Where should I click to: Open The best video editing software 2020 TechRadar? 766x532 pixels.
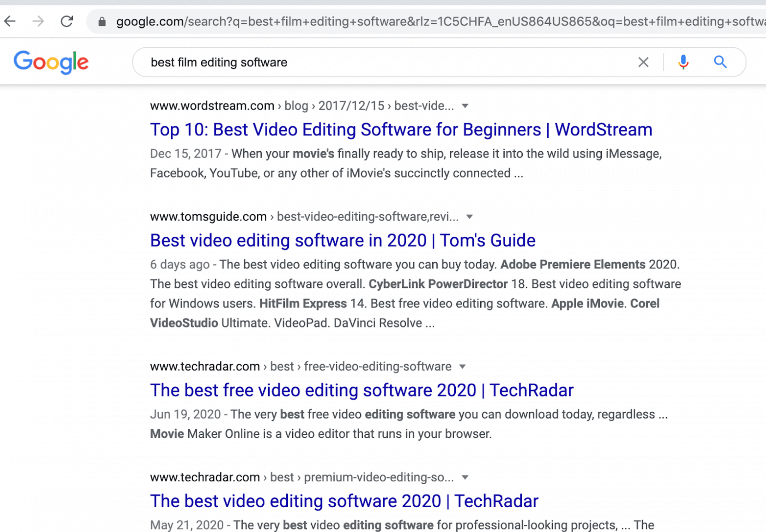[344, 501]
